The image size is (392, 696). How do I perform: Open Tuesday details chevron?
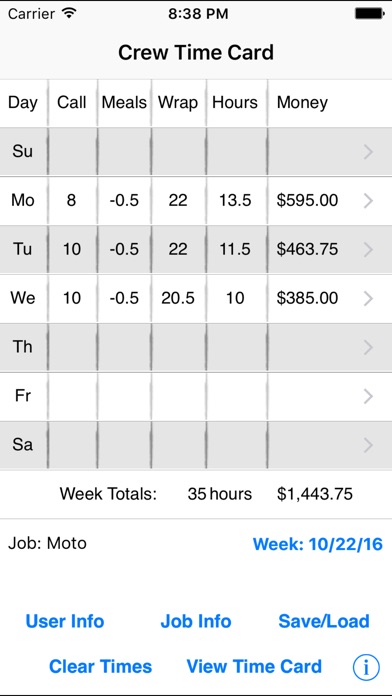click(368, 250)
